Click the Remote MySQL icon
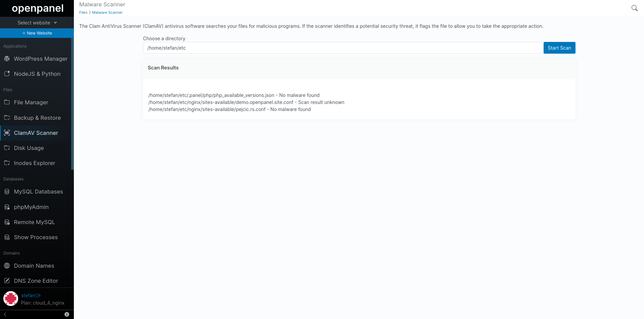Image resolution: width=644 pixels, height=319 pixels. pos(7,222)
